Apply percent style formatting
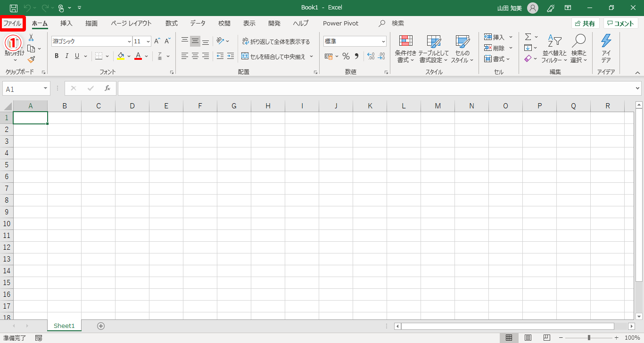Viewport: 644px width, 343px height. (x=346, y=56)
